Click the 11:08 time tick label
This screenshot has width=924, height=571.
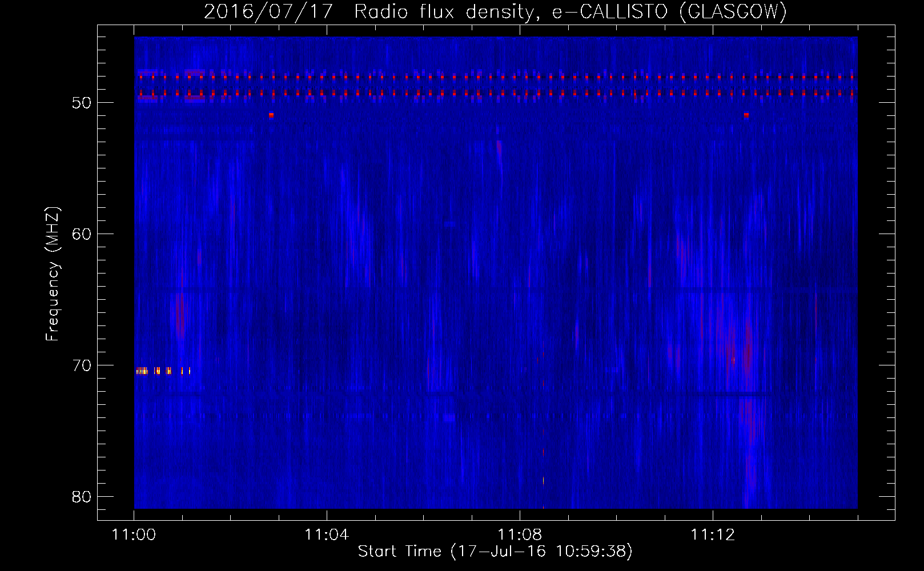520,535
